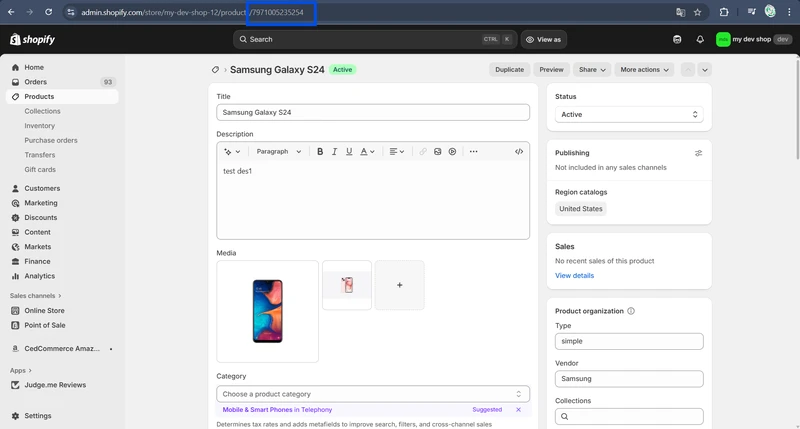Insert link in description
Screen dimensions: 800x429
pos(423,152)
